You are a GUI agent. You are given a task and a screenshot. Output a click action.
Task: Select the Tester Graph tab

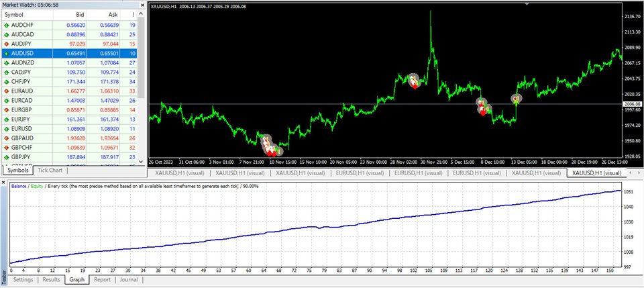(76, 280)
